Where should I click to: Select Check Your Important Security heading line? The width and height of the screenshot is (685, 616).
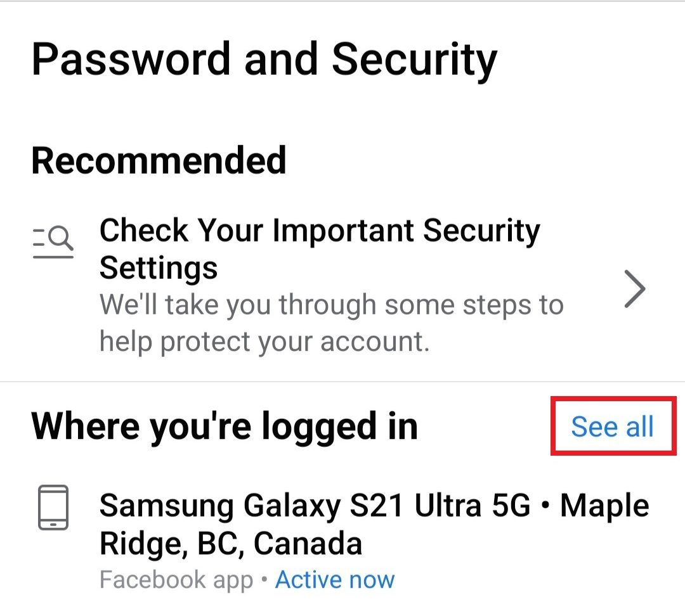pyautogui.click(x=320, y=231)
